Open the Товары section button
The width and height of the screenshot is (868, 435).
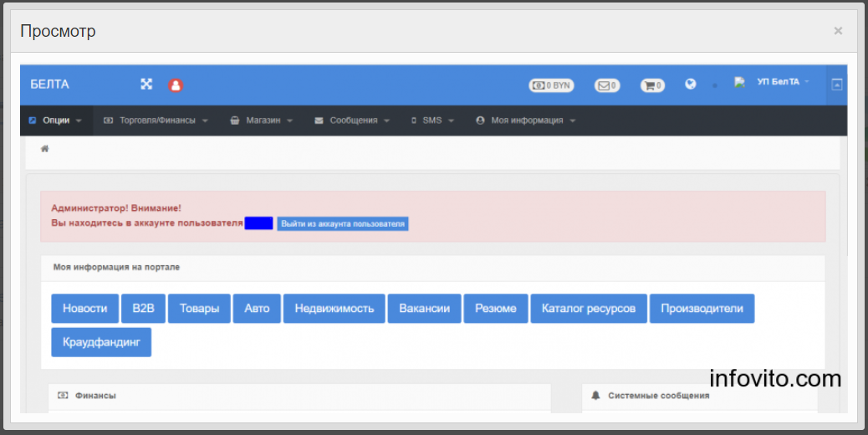pos(199,308)
